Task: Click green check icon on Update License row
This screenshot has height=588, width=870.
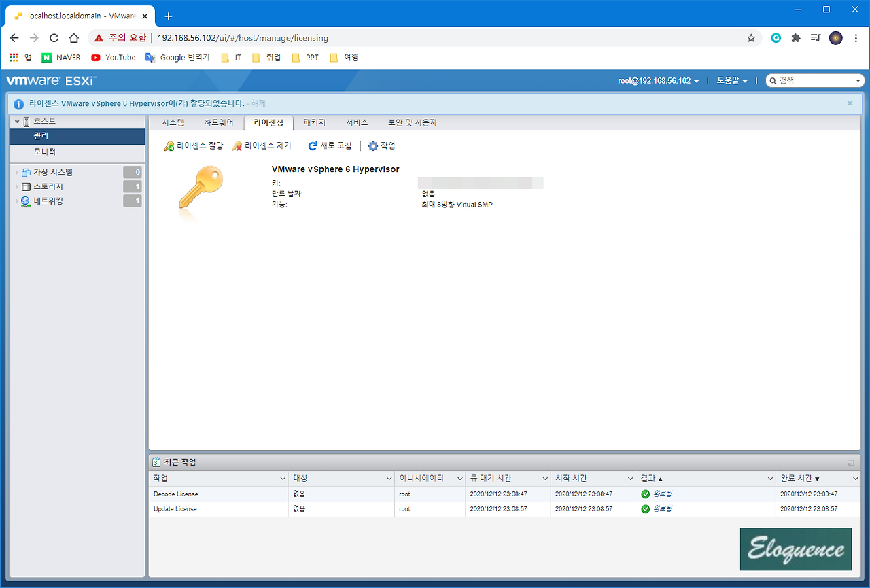Action: [x=646, y=509]
